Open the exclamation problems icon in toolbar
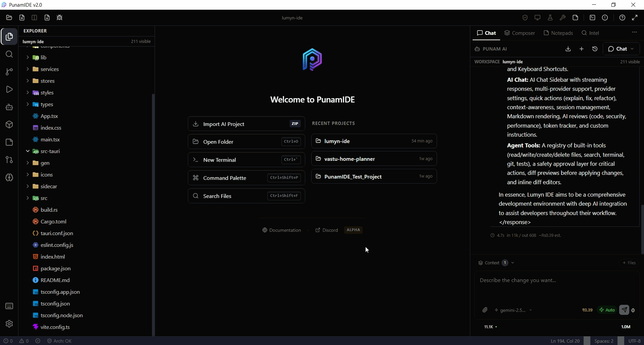This screenshot has height=345, width=644. click(x=605, y=18)
